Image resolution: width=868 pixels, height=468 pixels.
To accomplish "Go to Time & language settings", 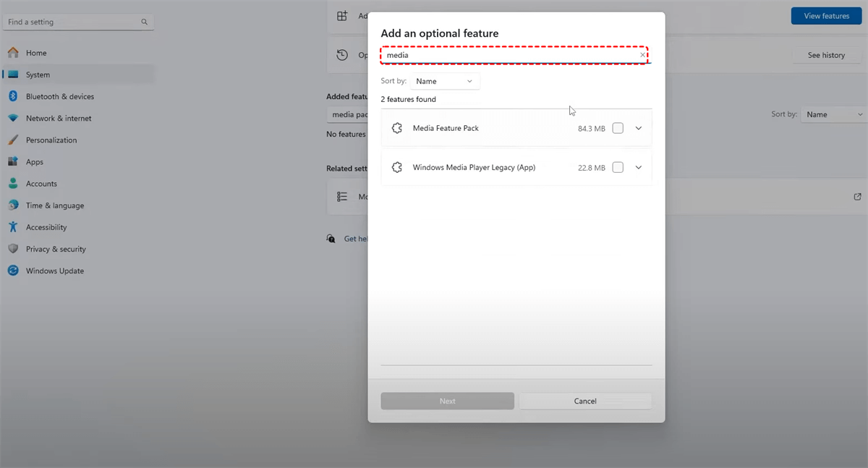I will (x=55, y=205).
